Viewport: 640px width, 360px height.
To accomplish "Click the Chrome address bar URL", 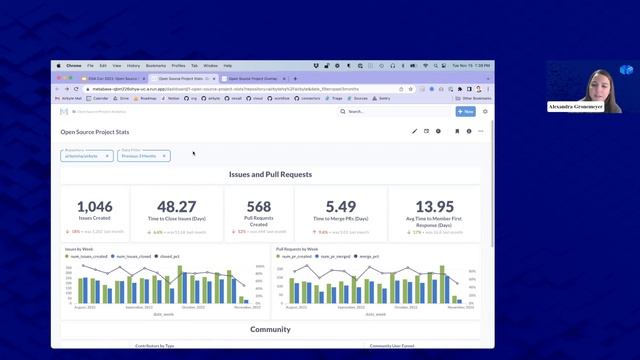I will pos(226,89).
